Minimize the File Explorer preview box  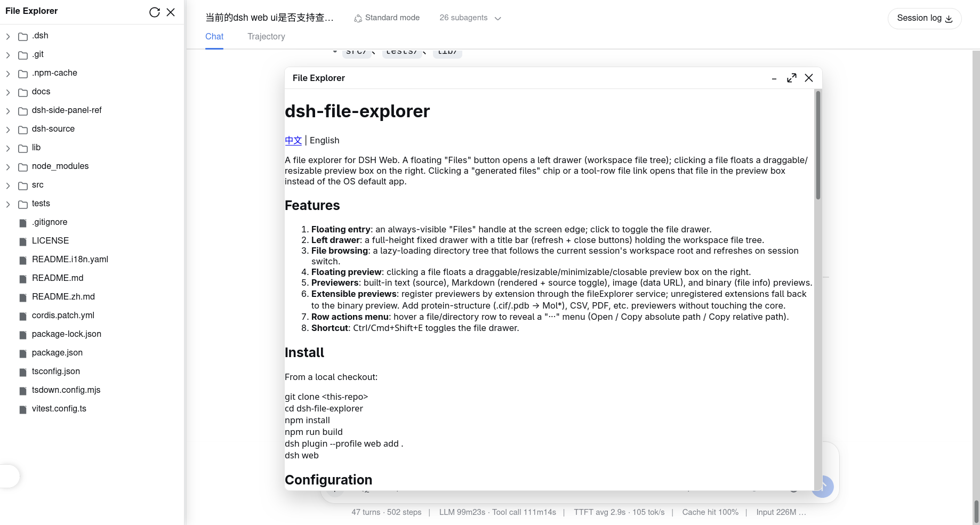pos(774,78)
